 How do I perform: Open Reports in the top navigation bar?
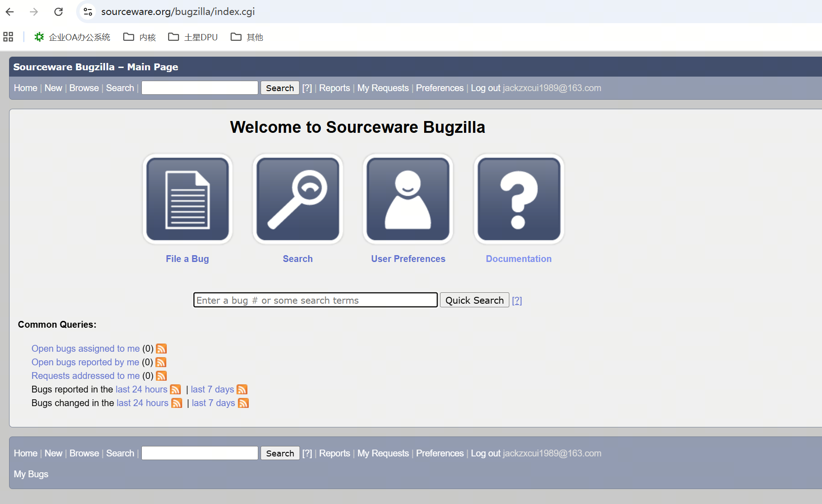tap(334, 88)
